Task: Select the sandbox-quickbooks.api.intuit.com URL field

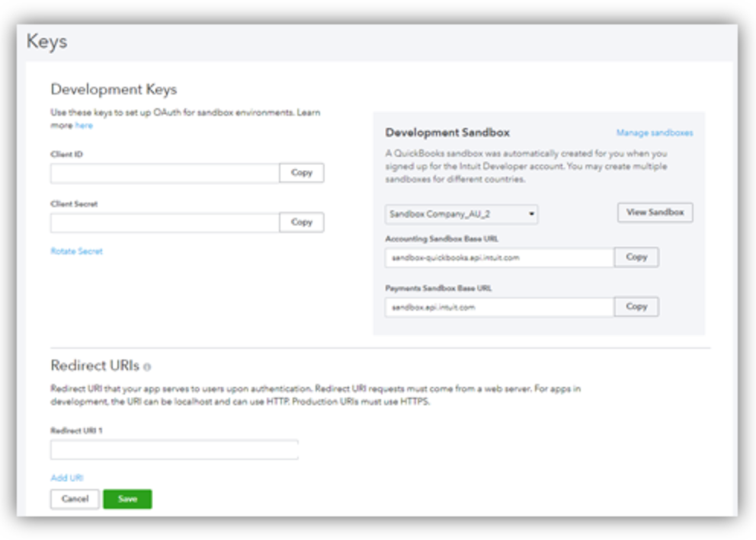Action: coord(499,257)
